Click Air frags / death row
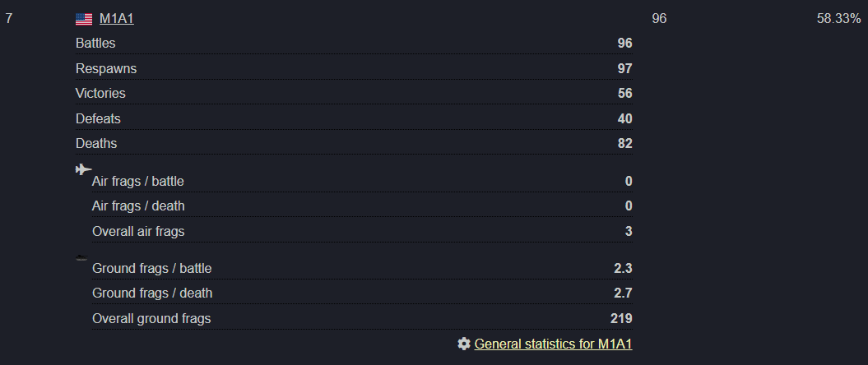The image size is (868, 365). pos(362,206)
